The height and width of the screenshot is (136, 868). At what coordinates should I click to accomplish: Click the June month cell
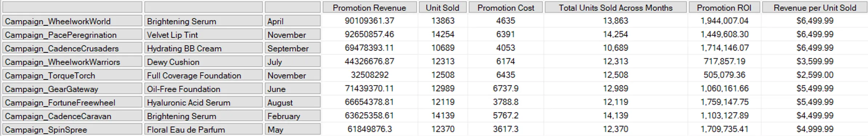pos(293,89)
